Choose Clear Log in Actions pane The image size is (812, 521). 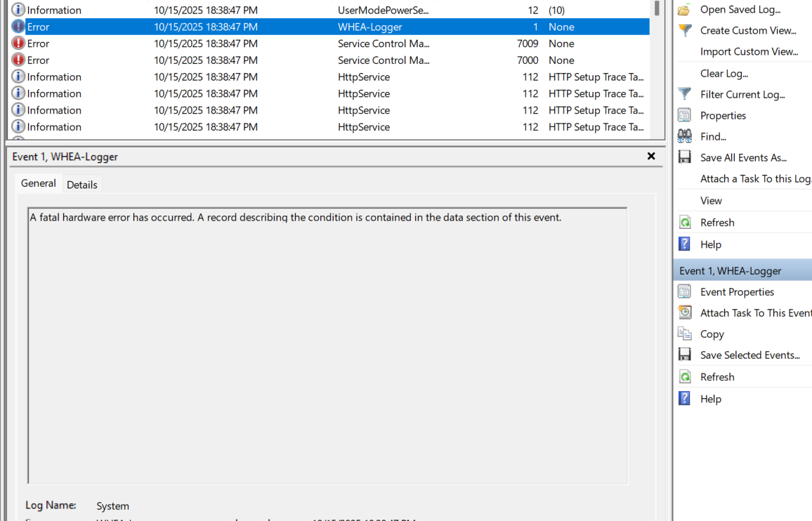pyautogui.click(x=723, y=73)
